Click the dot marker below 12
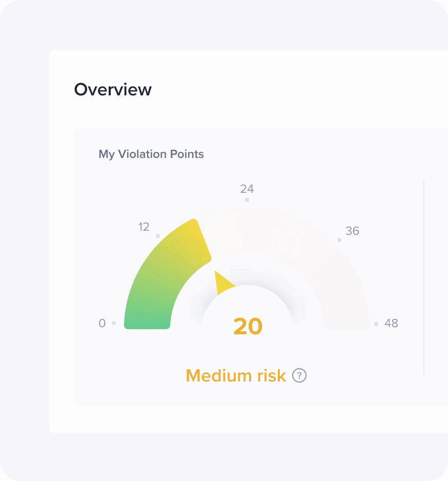The width and height of the screenshot is (448, 481). click(x=158, y=236)
